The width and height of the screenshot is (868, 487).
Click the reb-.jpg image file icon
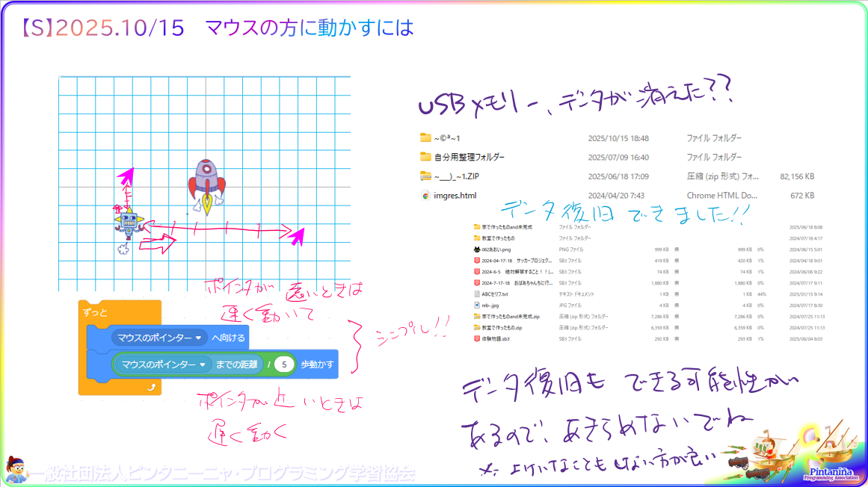click(x=477, y=305)
